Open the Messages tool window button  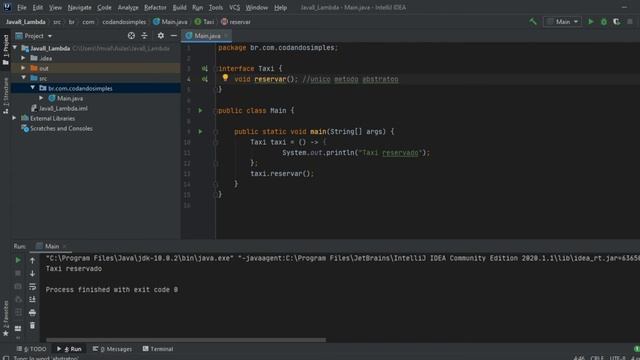(x=112, y=349)
